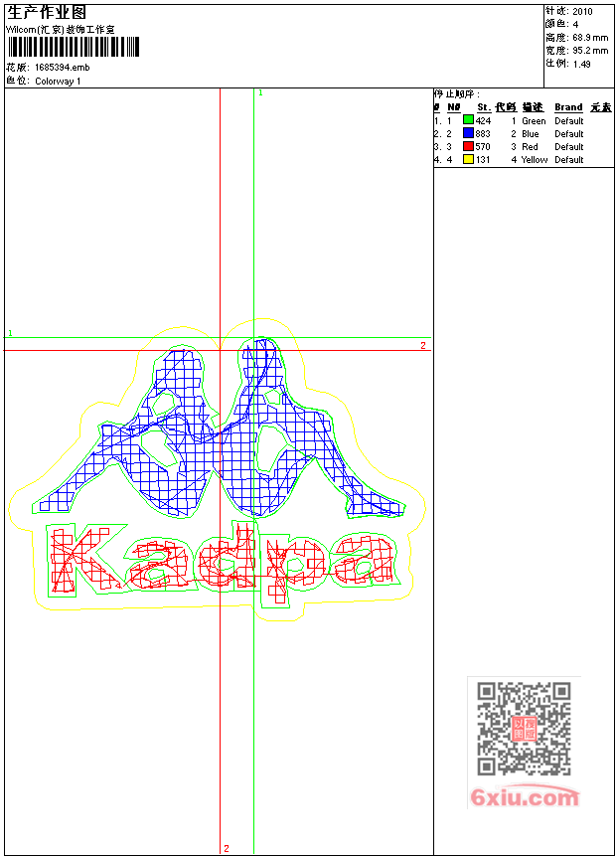Click the yellow color swatch in row 4
Viewport: 616px width, 856px height.
468,159
